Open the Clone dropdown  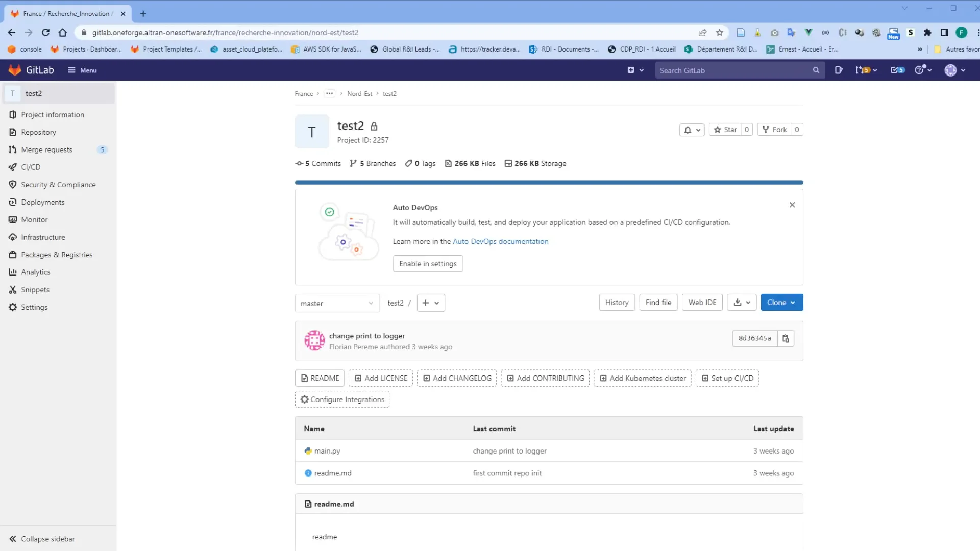tap(781, 303)
